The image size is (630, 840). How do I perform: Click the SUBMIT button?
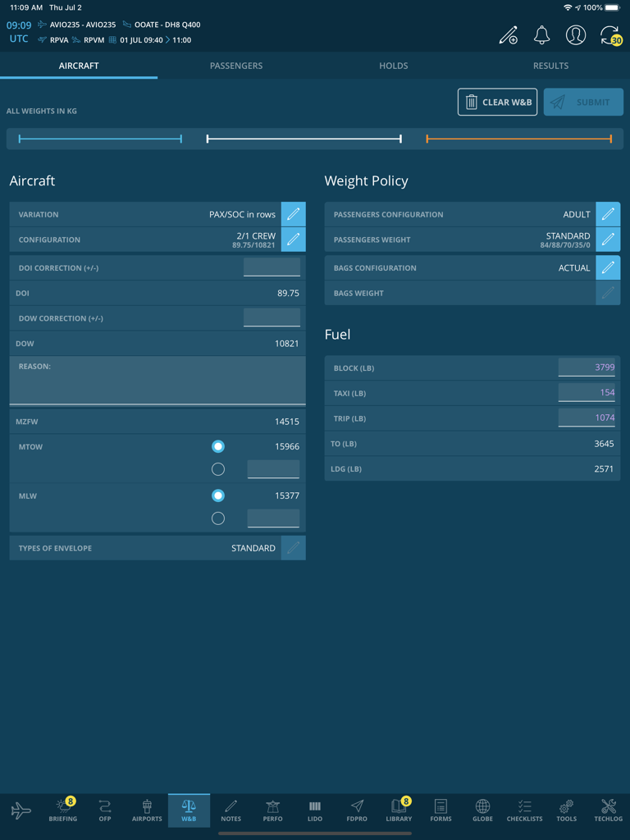click(x=583, y=102)
